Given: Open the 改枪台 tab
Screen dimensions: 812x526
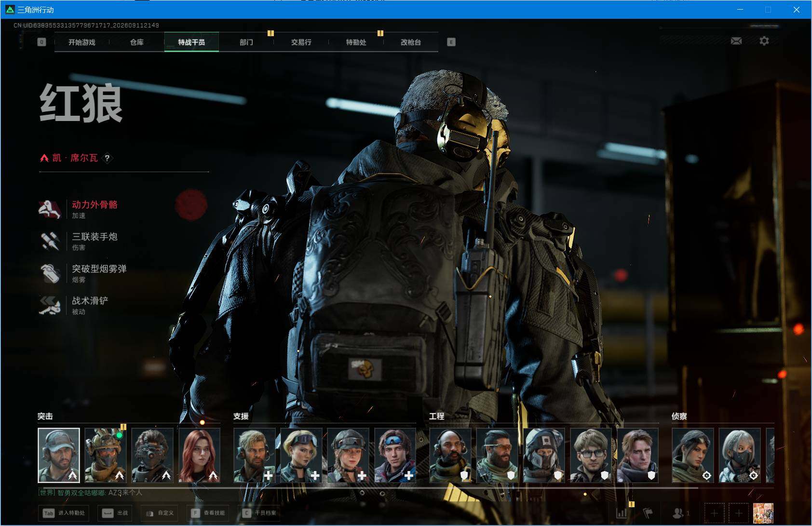Looking at the screenshot, I should click(411, 42).
